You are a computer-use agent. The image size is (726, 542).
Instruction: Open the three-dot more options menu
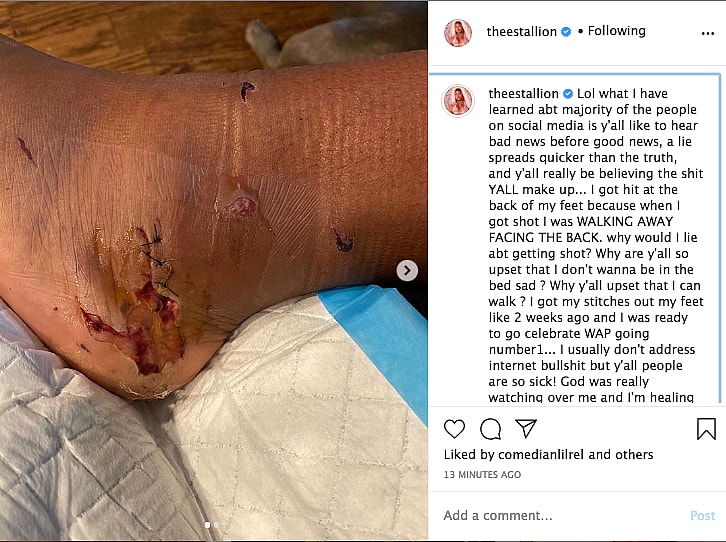coord(707,33)
